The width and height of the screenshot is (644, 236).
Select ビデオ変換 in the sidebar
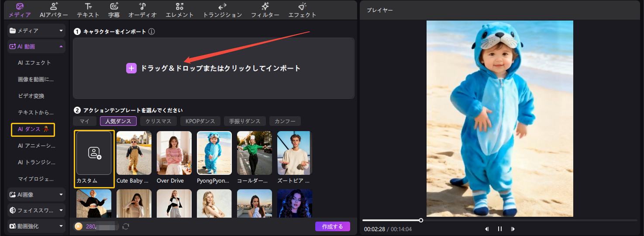31,96
